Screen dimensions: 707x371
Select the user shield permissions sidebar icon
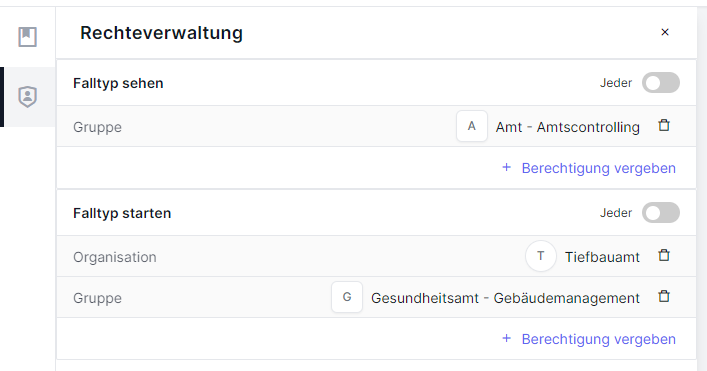[x=28, y=96]
